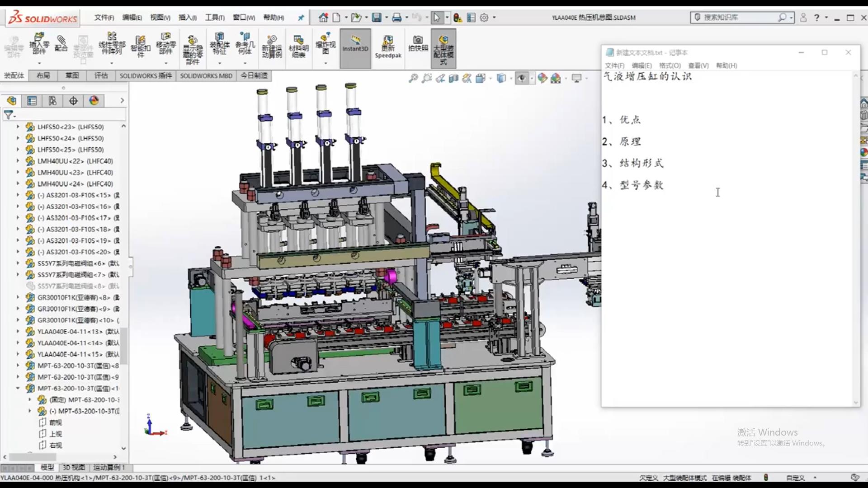Open 查看(V) menu in Notepad
Viewport: 868px width, 488px height.
click(x=698, y=66)
